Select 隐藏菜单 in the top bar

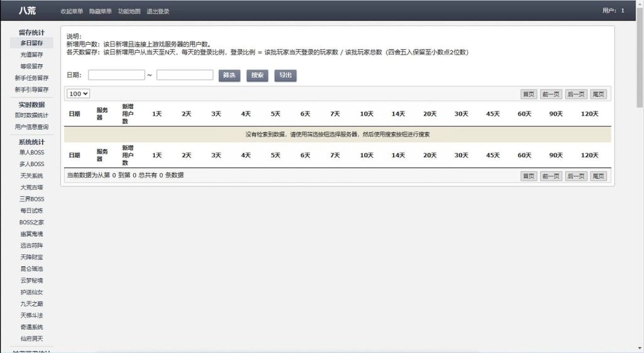click(x=101, y=11)
